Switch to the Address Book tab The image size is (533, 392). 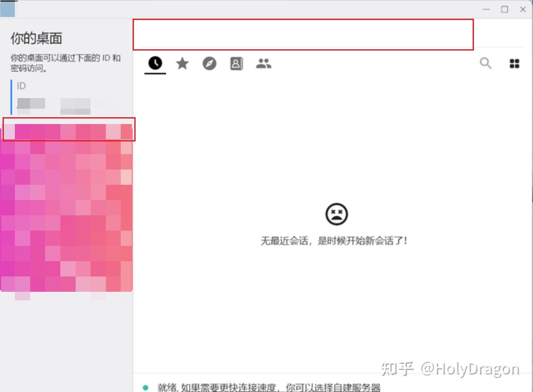[x=236, y=63]
